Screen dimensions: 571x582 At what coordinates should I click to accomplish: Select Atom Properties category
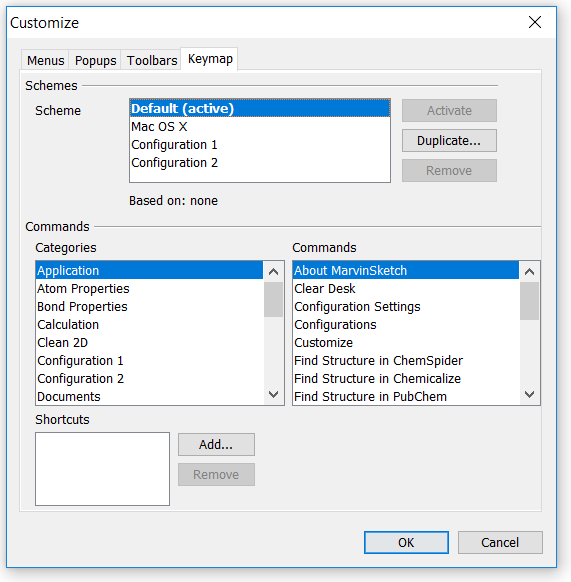149,288
